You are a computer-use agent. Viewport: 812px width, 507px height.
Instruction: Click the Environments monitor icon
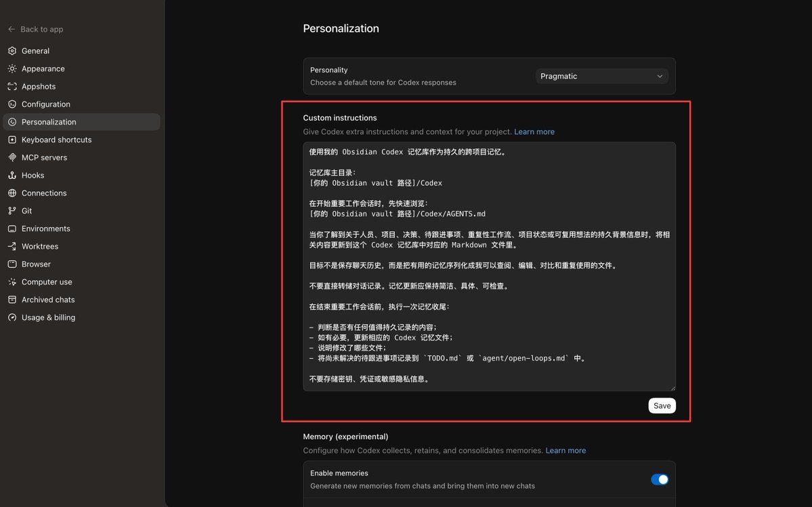[12, 228]
